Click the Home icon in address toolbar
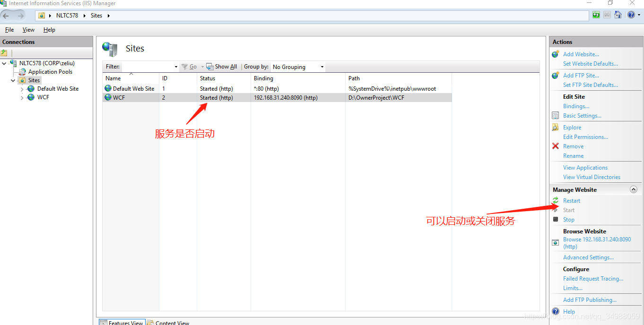644x325 pixels. [x=618, y=15]
